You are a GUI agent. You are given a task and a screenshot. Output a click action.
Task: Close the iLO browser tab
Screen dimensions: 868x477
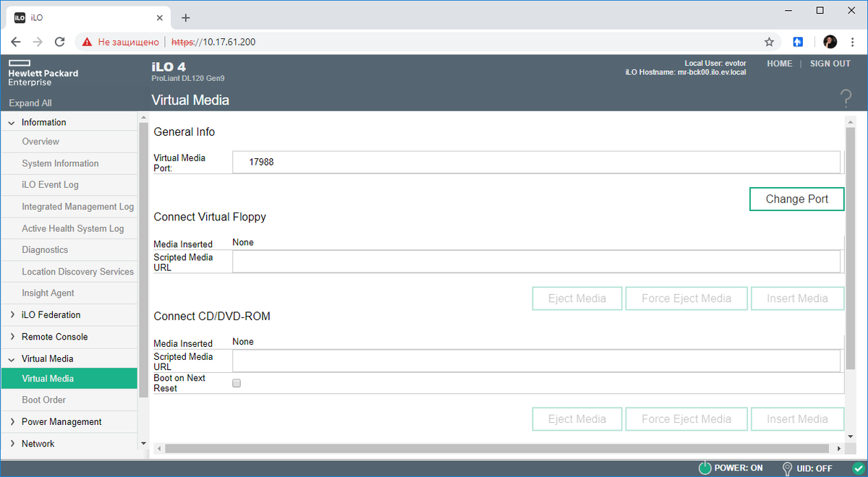coord(159,17)
